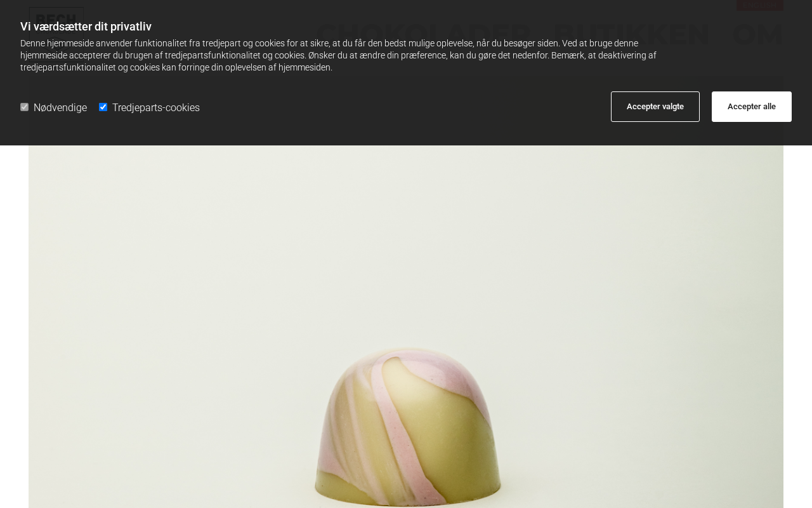This screenshot has height=508, width=812.
Task: Click the Tredjeparts-cookies label text
Action: tap(156, 107)
